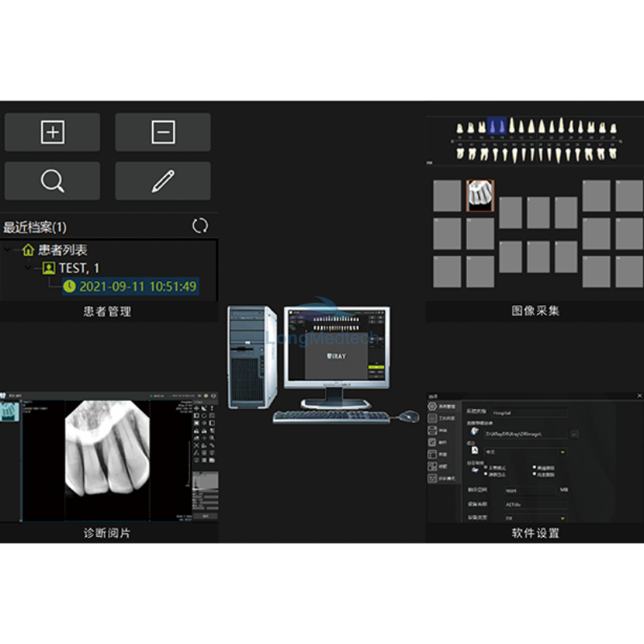Select the top-right radio button in settings
Screen dimensions: 644x644
534,467
